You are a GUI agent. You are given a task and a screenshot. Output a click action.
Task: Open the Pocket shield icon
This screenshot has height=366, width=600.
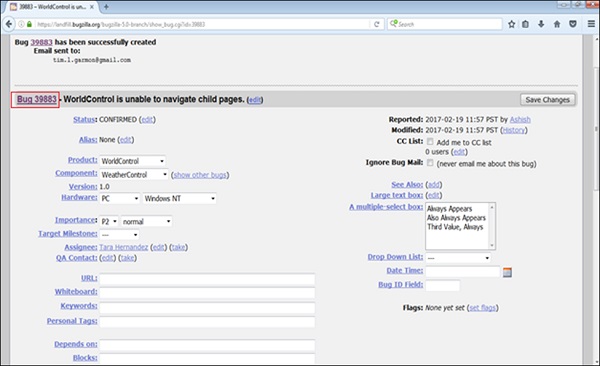point(572,24)
